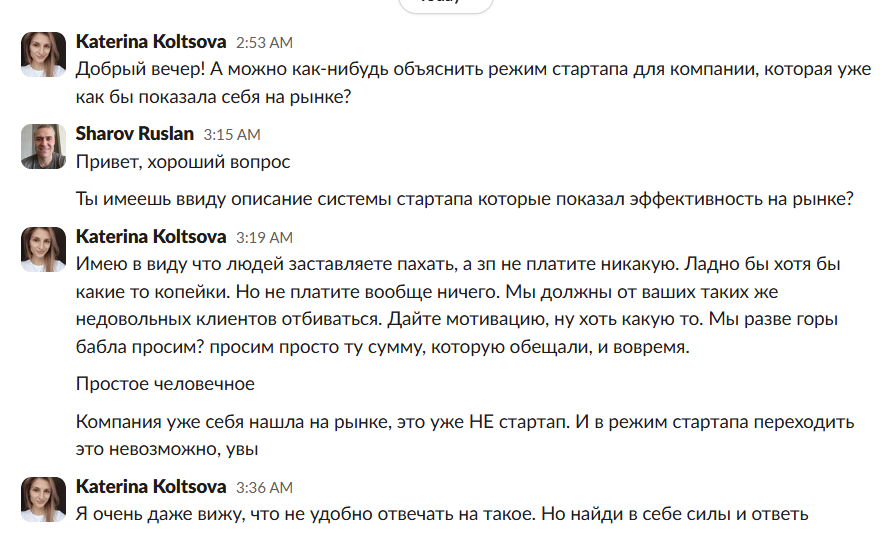Click Katerina Koltsova name at 3:19 AM message
Screen dimensions: 889x537
[x=151, y=237]
